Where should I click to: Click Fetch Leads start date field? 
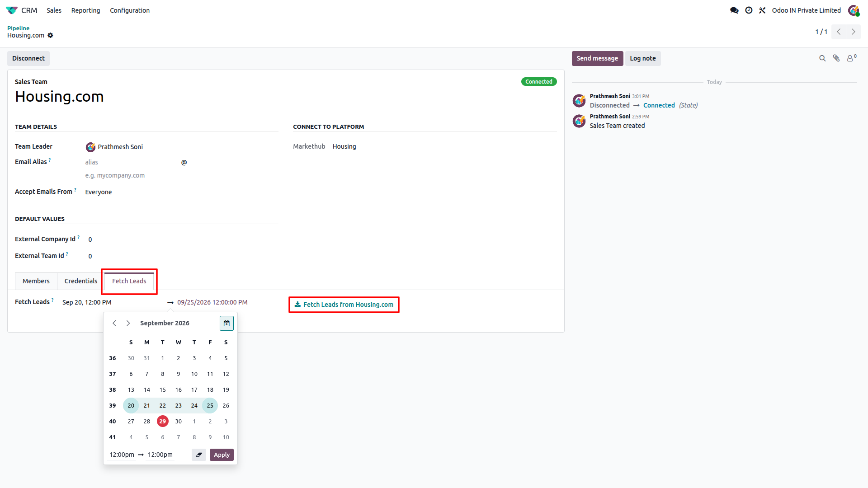point(113,302)
